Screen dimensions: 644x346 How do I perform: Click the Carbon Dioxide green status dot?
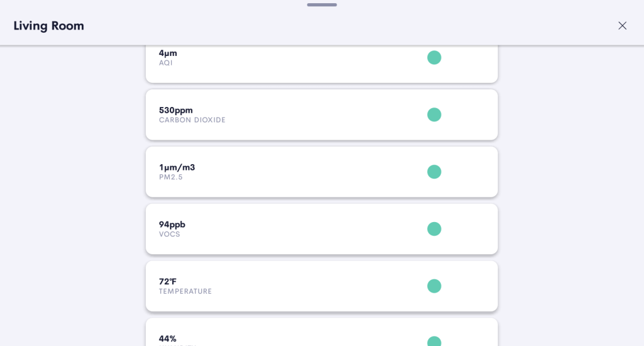point(434,114)
